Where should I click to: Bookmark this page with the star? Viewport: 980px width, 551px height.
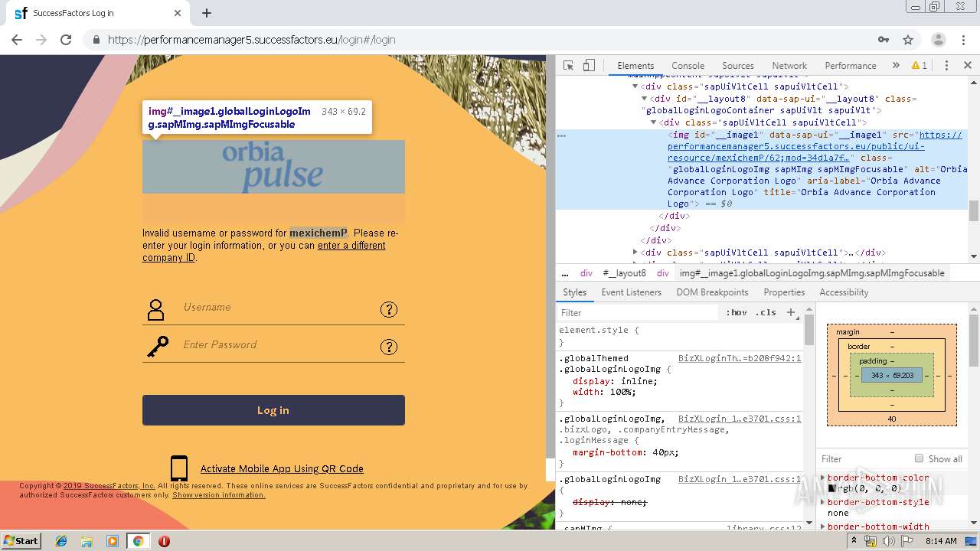tap(908, 40)
